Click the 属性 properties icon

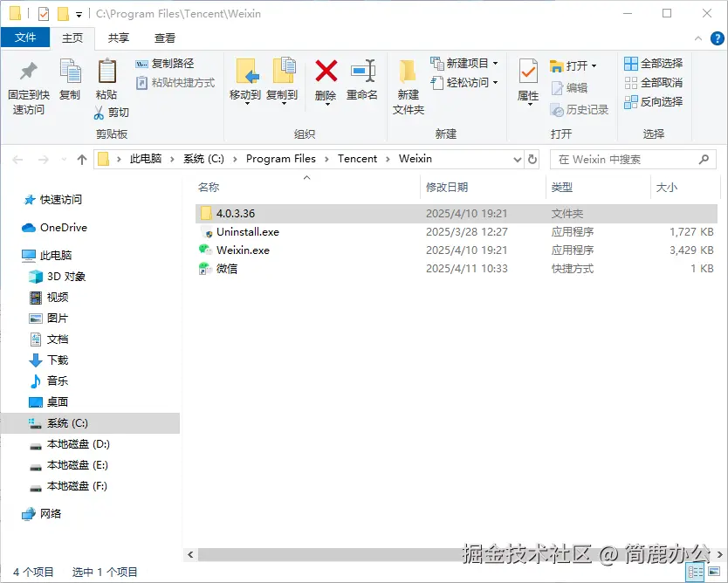528,72
